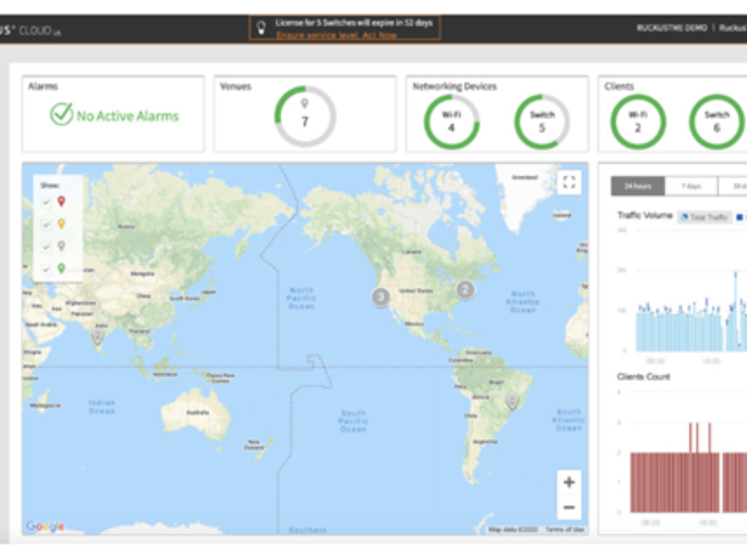Click the Networking Devices Wi-Fi gauge showing 4
747x560 pixels.
tap(451, 121)
